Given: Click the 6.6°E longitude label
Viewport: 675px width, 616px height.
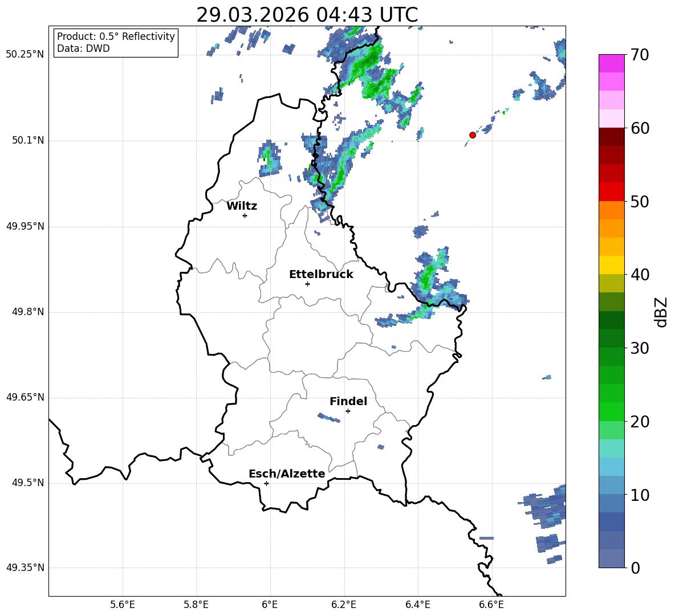Looking at the screenshot, I should click(491, 605).
